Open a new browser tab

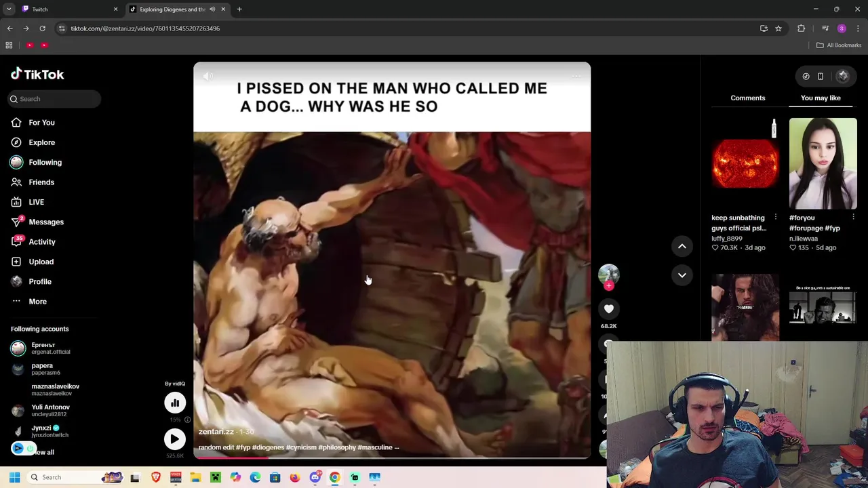[x=239, y=9]
